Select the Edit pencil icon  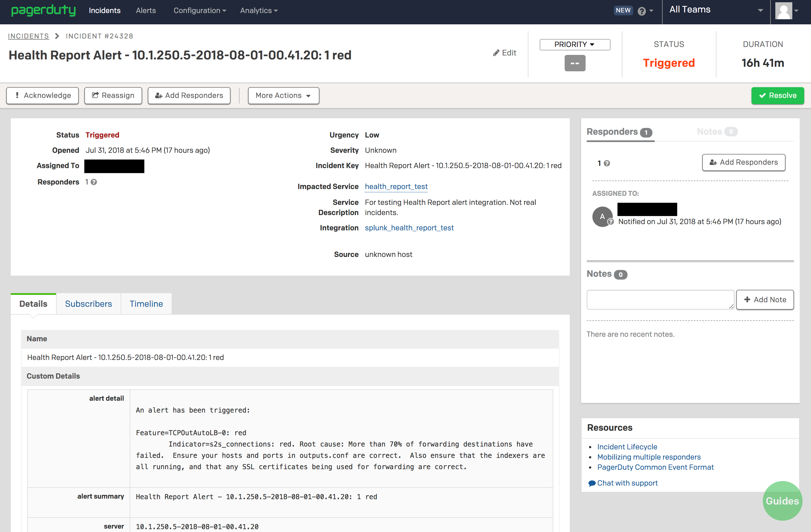point(504,53)
